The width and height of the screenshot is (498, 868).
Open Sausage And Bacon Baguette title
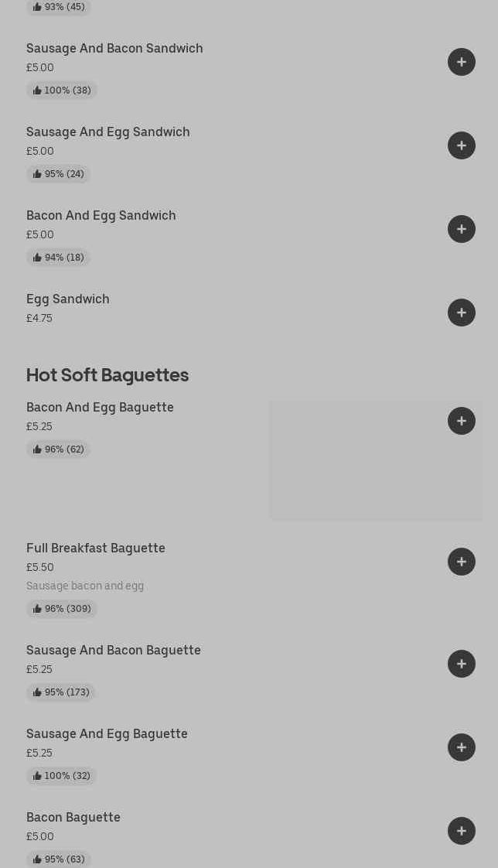tap(114, 651)
